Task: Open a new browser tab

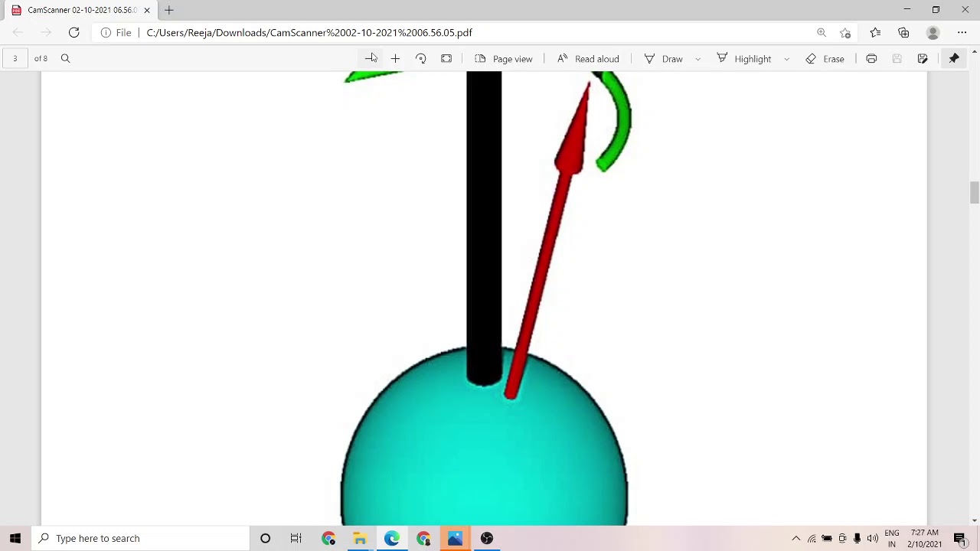Action: [x=169, y=10]
